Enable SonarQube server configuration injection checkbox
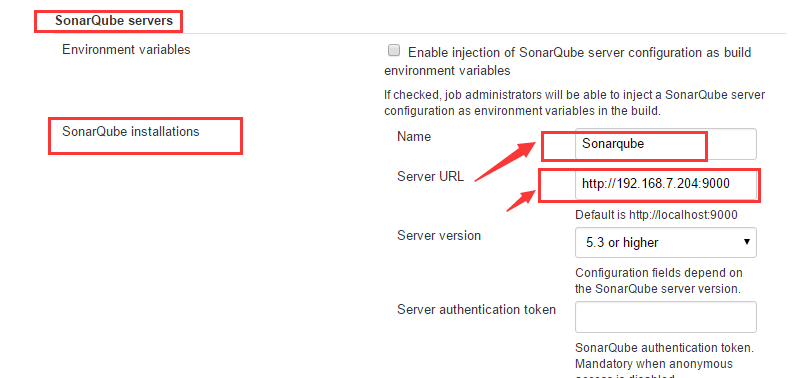Image resolution: width=802 pixels, height=378 pixels. click(x=394, y=51)
